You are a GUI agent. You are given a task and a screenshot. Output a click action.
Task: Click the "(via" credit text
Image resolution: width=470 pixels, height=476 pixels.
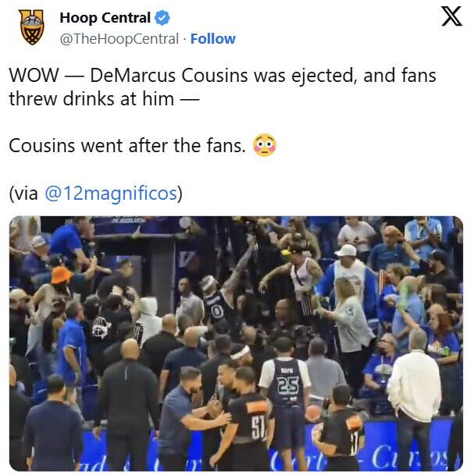coord(24,193)
